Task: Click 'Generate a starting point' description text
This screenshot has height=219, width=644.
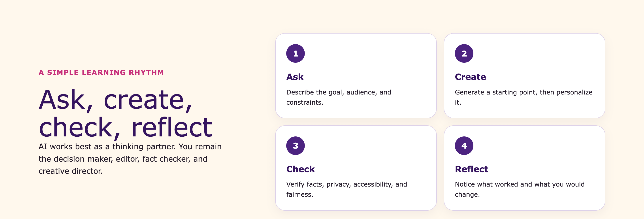Action: pos(523,97)
